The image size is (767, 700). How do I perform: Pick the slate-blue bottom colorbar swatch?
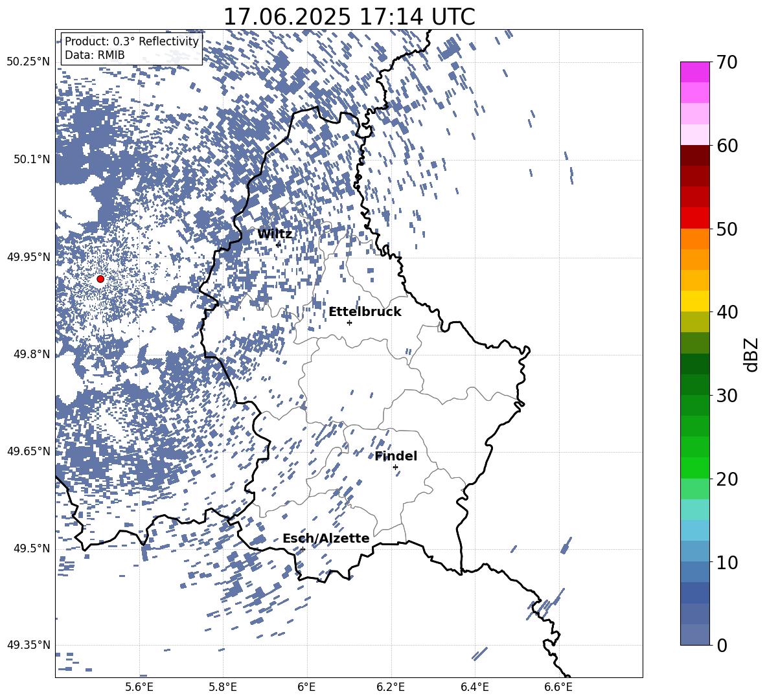pos(694,635)
